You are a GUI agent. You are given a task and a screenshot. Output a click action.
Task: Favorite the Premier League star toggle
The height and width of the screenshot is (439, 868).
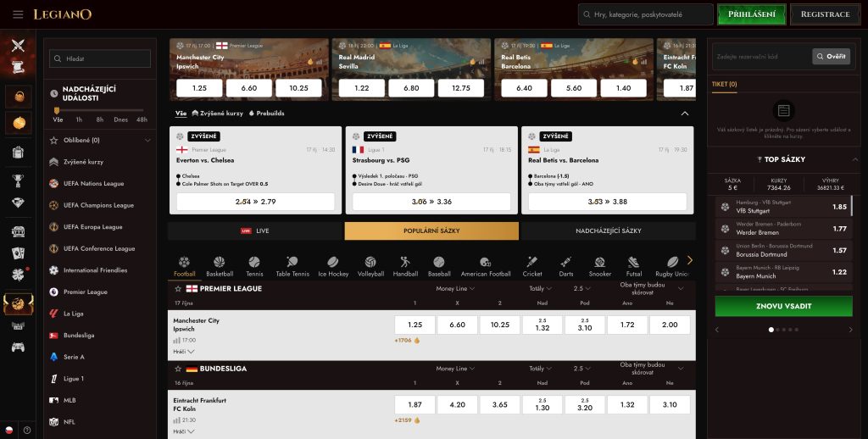click(x=178, y=289)
